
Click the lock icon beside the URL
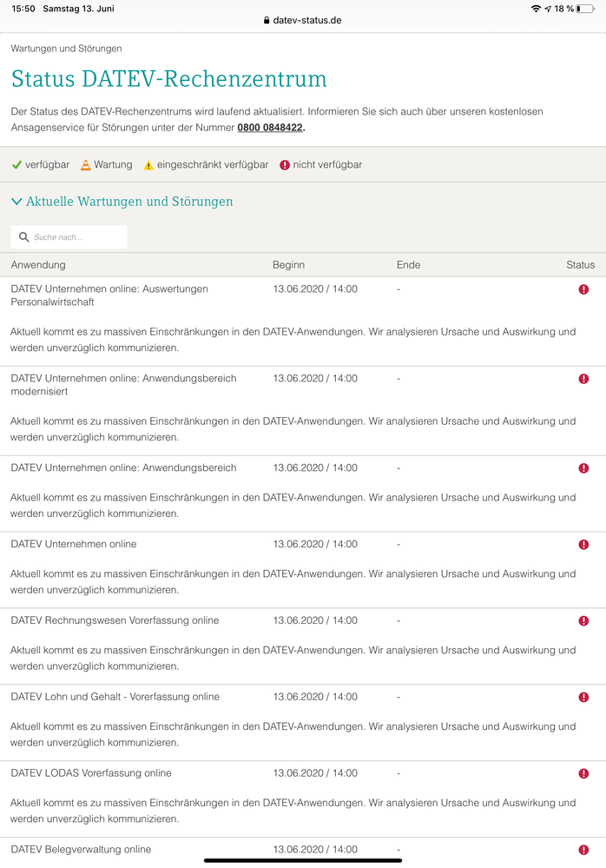267,21
